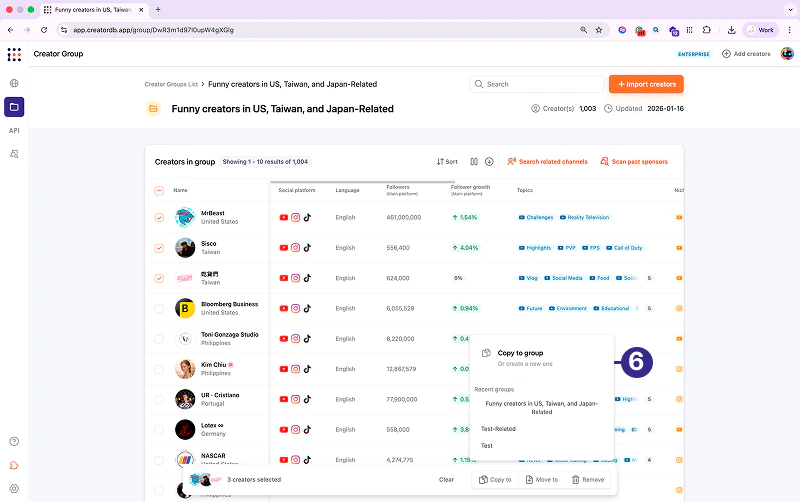Image resolution: width=800 pixels, height=502 pixels.
Task: Check the Lotex row checkbox
Action: (x=159, y=430)
